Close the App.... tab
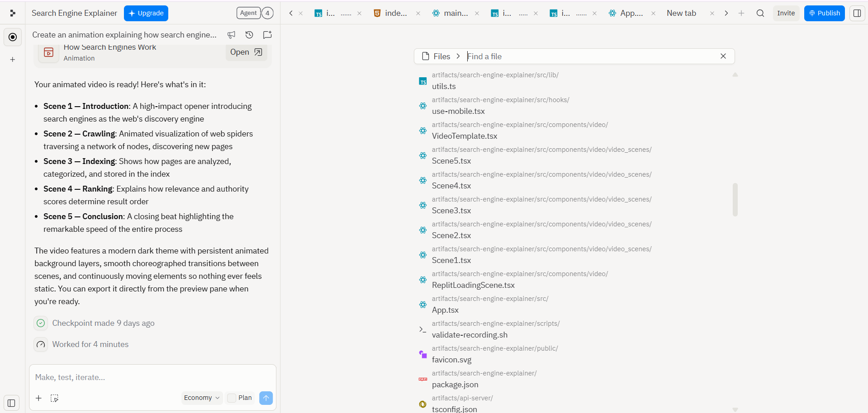868x413 pixels. tap(653, 14)
